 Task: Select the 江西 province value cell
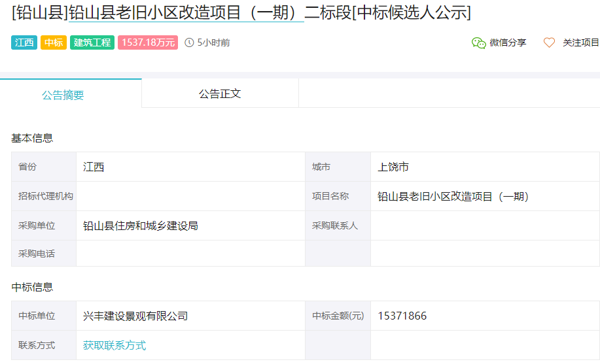(190, 167)
